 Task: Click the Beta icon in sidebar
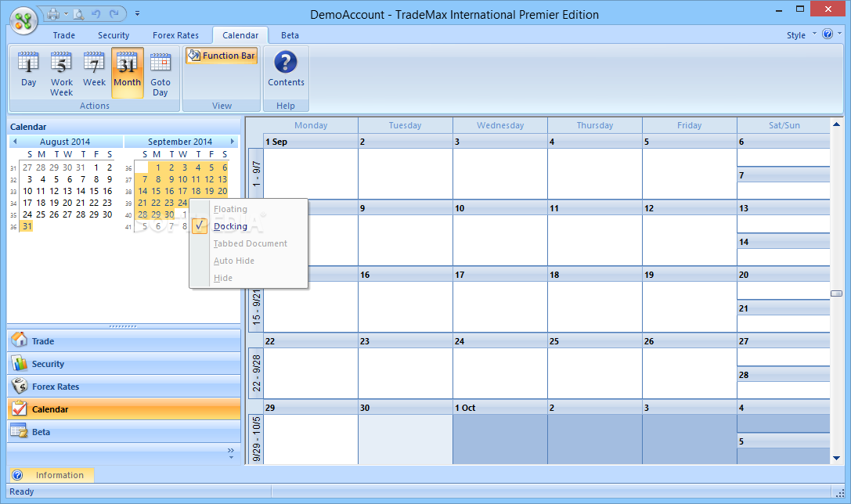19,431
